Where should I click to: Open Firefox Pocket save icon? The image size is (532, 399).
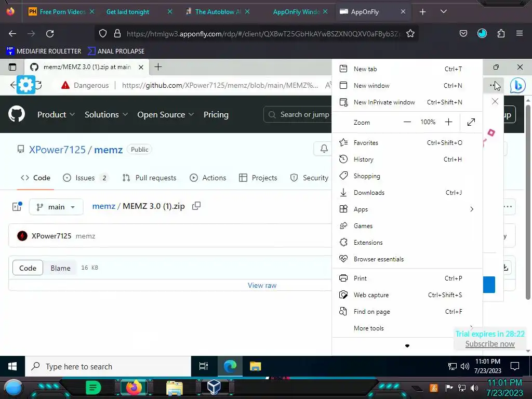(x=463, y=33)
